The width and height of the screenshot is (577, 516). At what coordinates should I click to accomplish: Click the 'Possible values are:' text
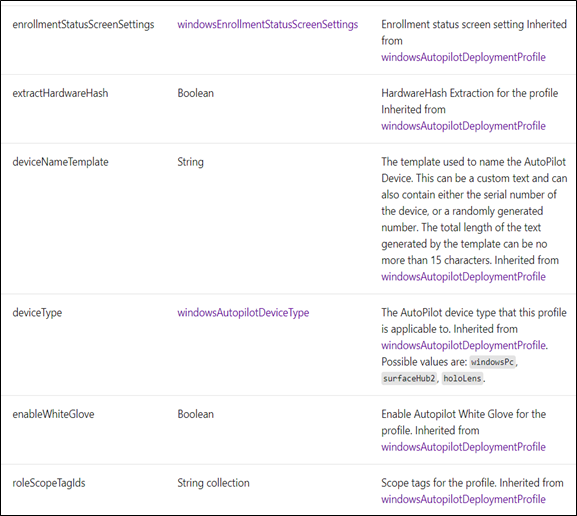click(424, 362)
